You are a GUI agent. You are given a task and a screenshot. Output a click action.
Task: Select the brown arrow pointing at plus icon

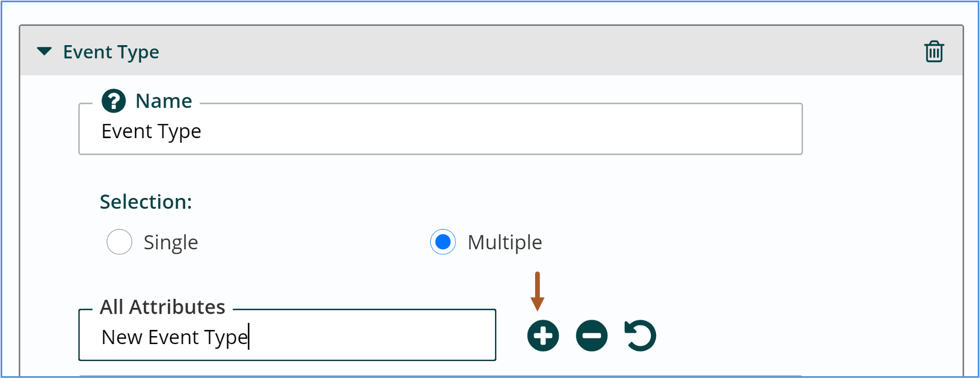(x=537, y=292)
